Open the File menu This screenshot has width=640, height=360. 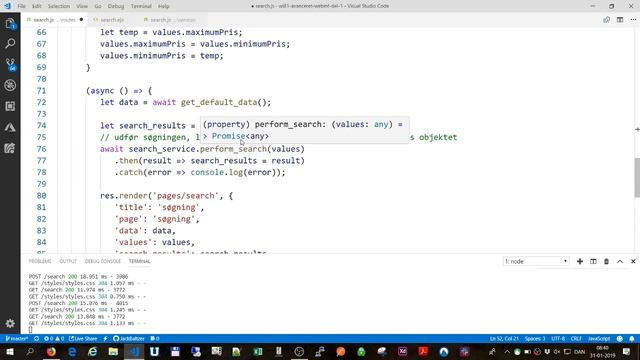pyautogui.click(x=21, y=6)
